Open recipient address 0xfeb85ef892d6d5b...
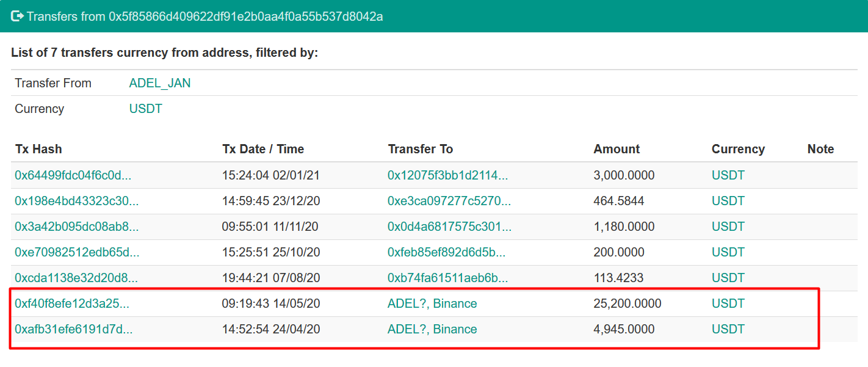The width and height of the screenshot is (868, 367). coord(447,252)
